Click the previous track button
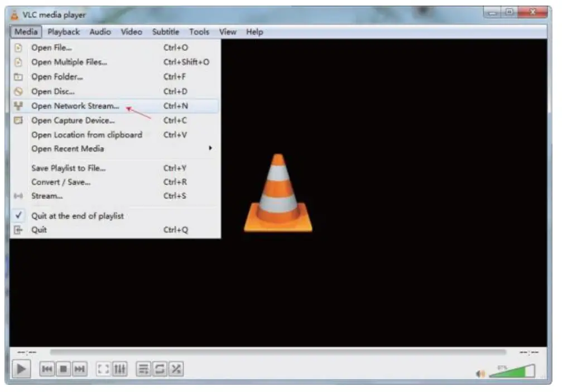The width and height of the screenshot is (562, 392). [47, 369]
